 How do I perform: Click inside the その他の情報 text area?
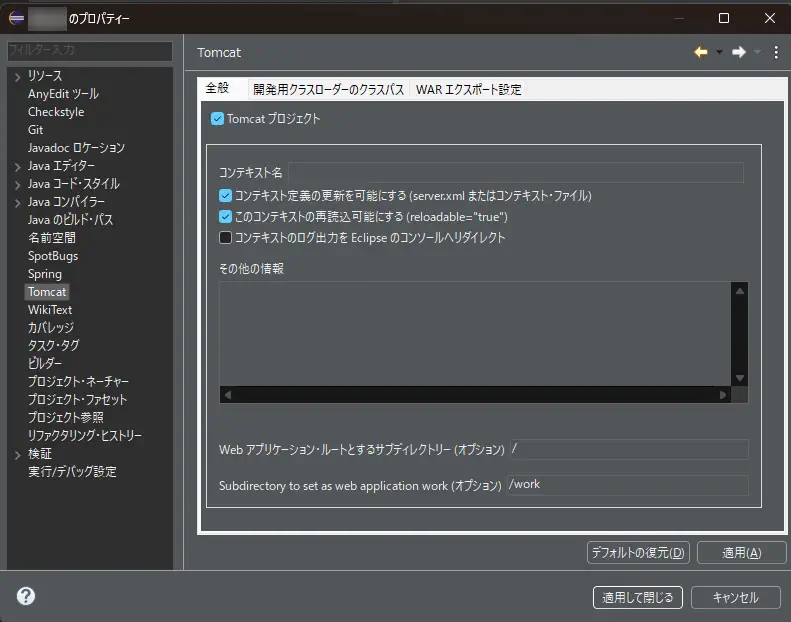click(475, 334)
